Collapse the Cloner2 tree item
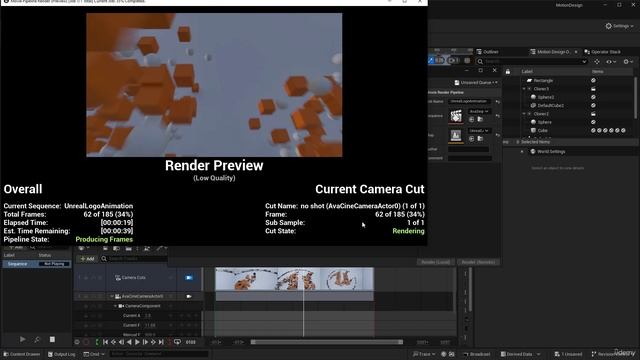Image resolution: width=640 pixels, height=360 pixels. 524,113
